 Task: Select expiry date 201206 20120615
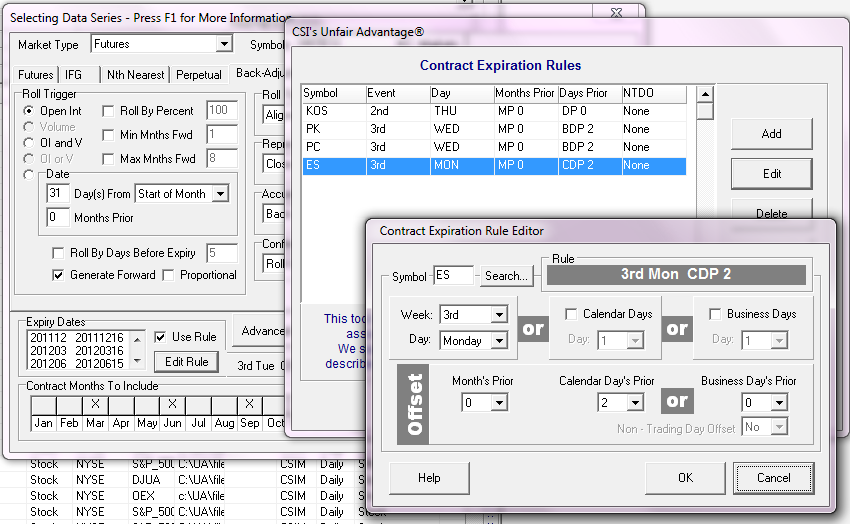[77, 364]
